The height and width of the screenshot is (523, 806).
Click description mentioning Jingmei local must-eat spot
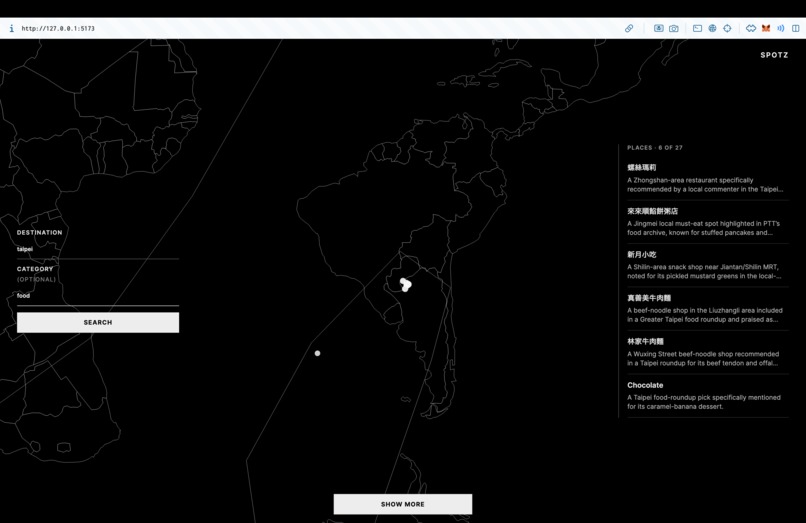click(x=704, y=228)
